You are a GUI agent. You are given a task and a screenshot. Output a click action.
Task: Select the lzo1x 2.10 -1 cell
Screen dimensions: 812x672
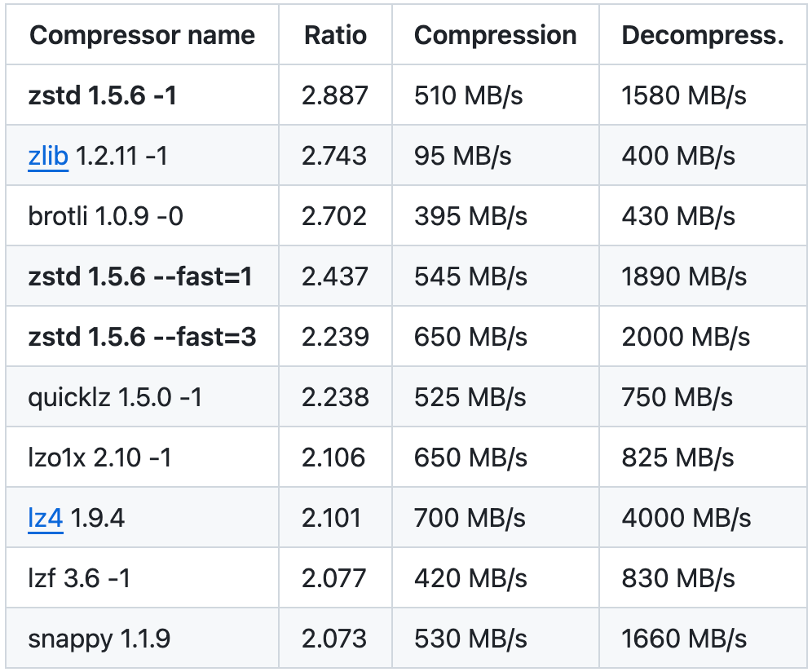point(99,458)
